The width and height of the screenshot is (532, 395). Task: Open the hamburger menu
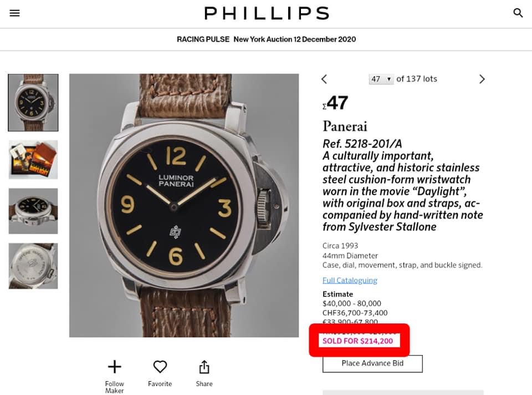(x=15, y=13)
